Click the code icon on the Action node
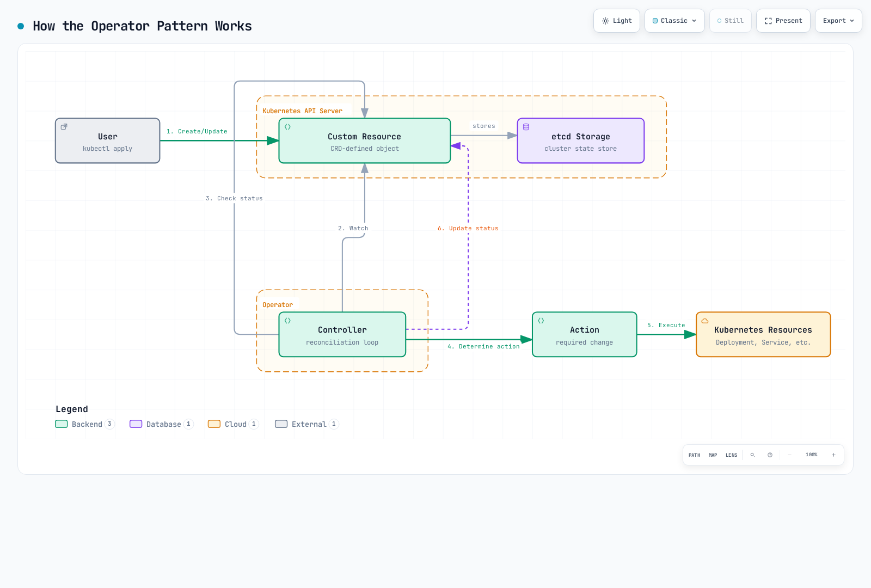 (x=541, y=321)
